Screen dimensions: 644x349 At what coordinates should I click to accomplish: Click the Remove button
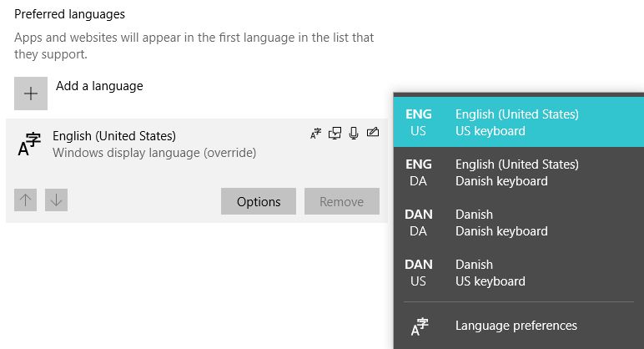tap(342, 201)
